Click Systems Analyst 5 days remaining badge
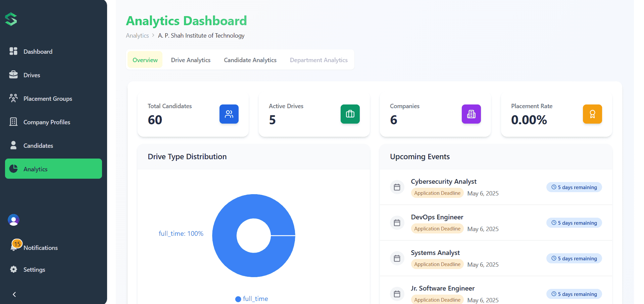 574,259
